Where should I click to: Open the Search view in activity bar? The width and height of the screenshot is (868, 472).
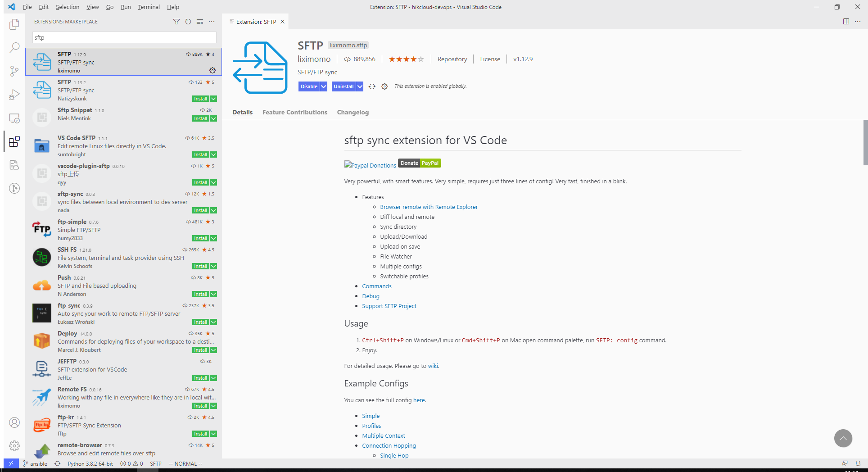coord(14,47)
